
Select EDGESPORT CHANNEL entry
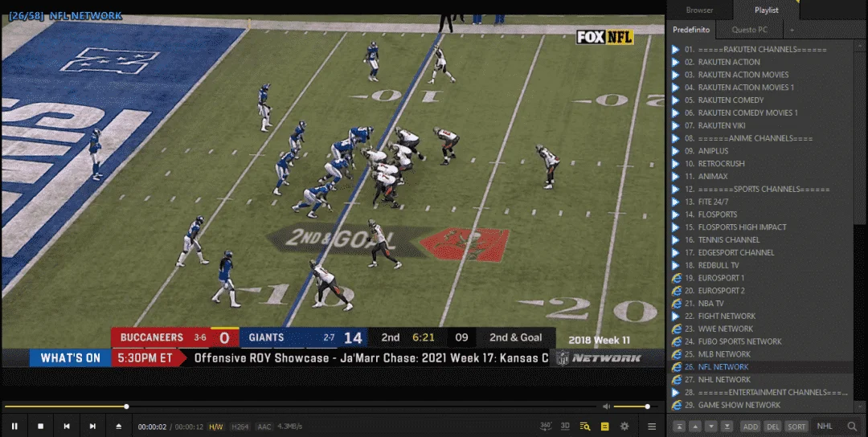[762, 253]
